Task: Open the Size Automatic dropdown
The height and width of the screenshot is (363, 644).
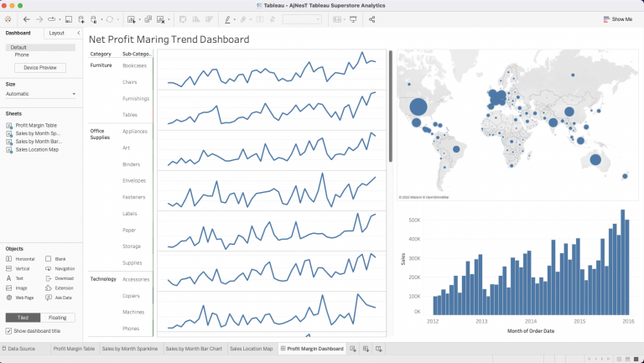Action: (41, 94)
